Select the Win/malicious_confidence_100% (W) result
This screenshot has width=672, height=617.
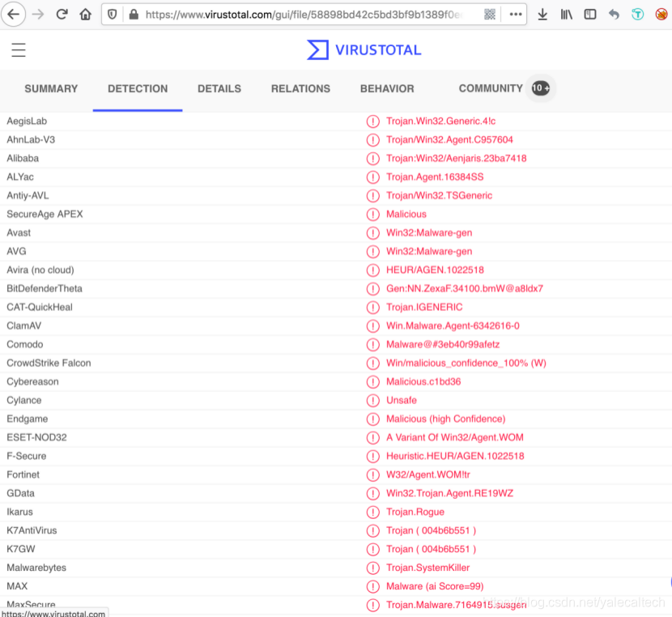[x=466, y=364]
